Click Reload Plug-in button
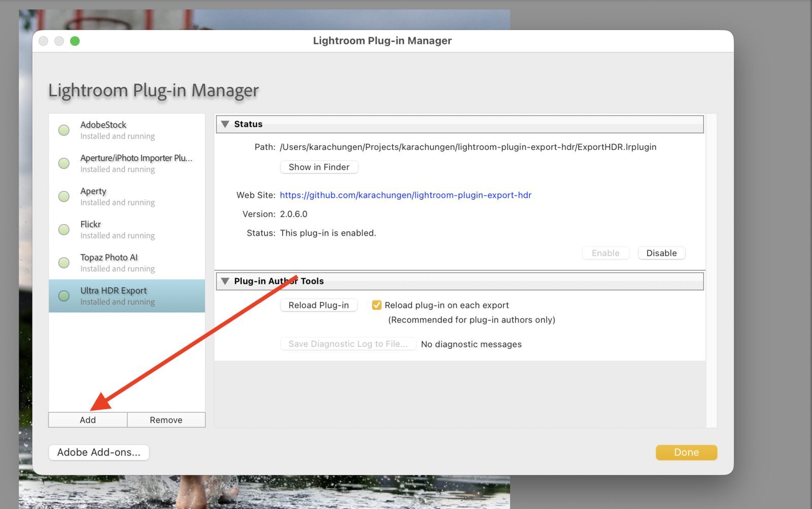The width and height of the screenshot is (812, 509). [319, 305]
